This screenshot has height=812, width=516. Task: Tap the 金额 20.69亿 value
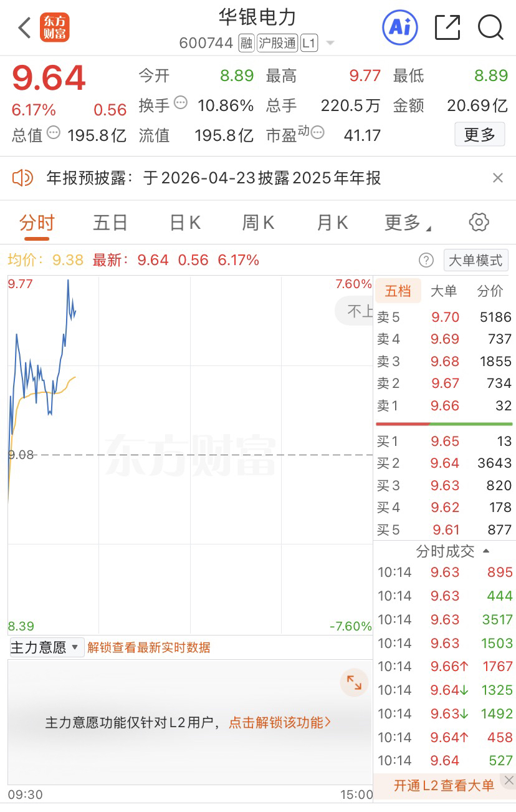point(477,105)
